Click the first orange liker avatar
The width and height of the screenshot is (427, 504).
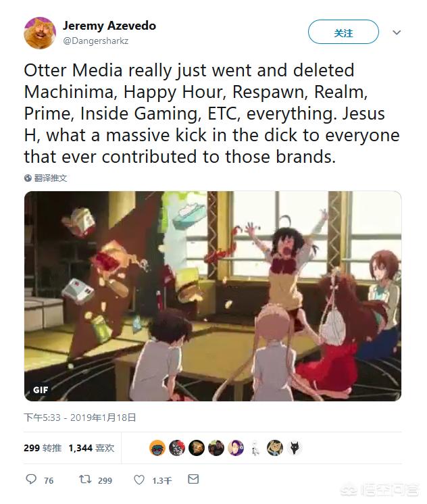click(x=157, y=448)
